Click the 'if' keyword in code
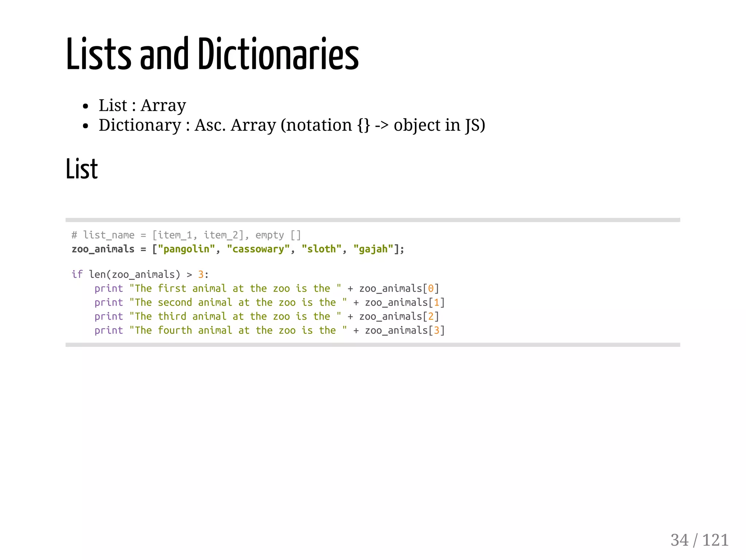Viewport: 746px width, 560px height. coord(77,274)
